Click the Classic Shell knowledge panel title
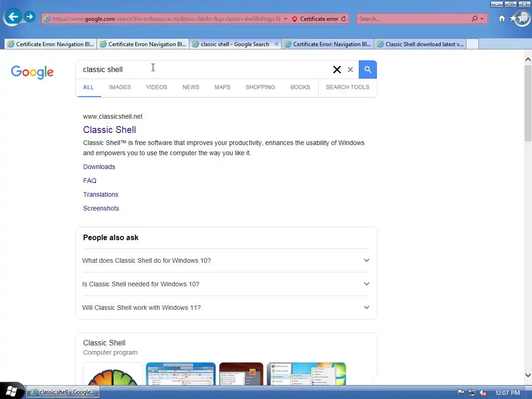This screenshot has height=399, width=532. 104,343
